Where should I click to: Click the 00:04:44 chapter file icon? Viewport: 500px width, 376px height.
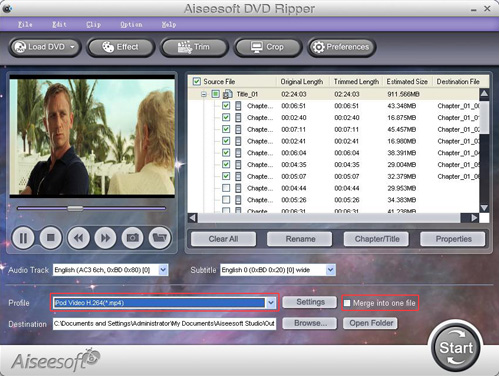click(238, 188)
